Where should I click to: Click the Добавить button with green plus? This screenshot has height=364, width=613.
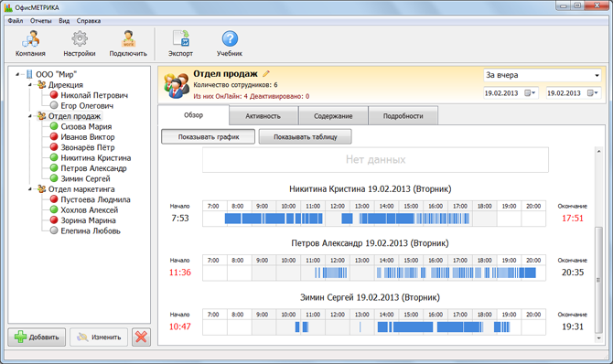pos(37,337)
